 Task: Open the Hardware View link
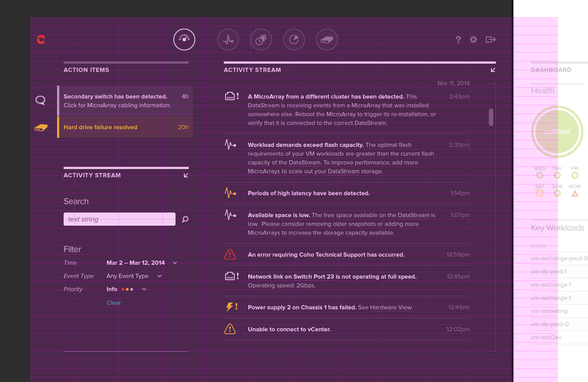pos(391,307)
